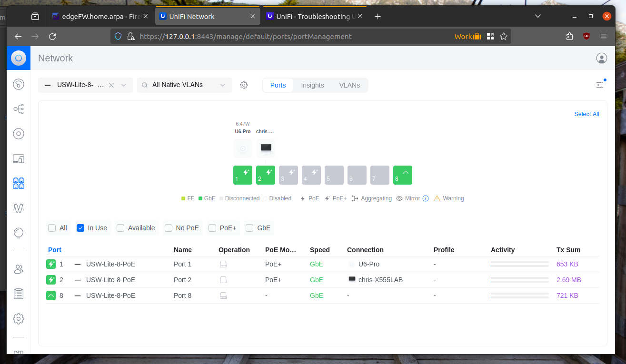
Task: Expand the USW-Lite-8 device dropdown
Action: click(124, 85)
